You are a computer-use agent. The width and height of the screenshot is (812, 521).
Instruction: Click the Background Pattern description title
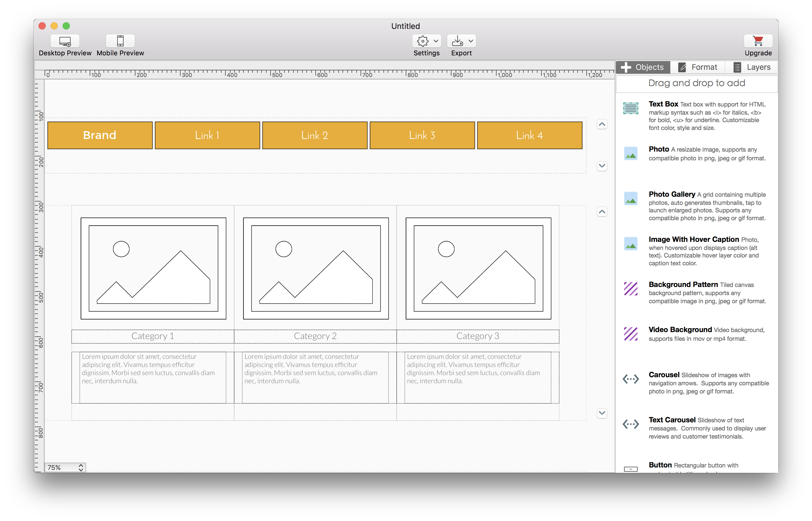coord(683,285)
